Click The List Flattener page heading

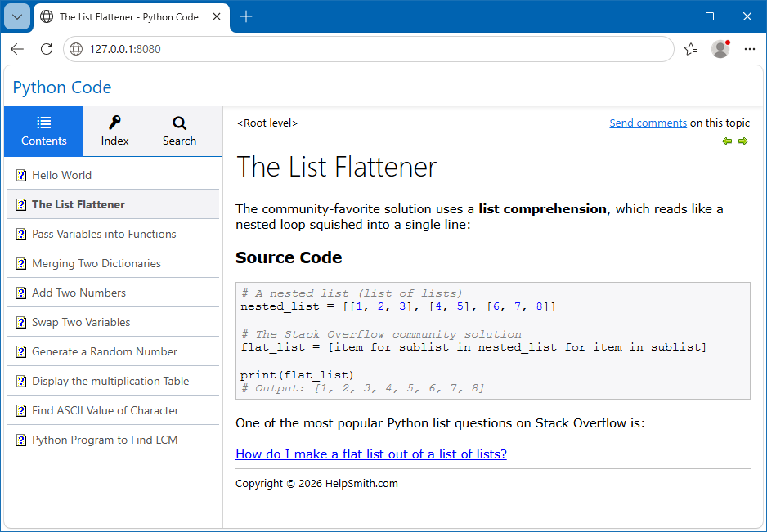coord(337,167)
